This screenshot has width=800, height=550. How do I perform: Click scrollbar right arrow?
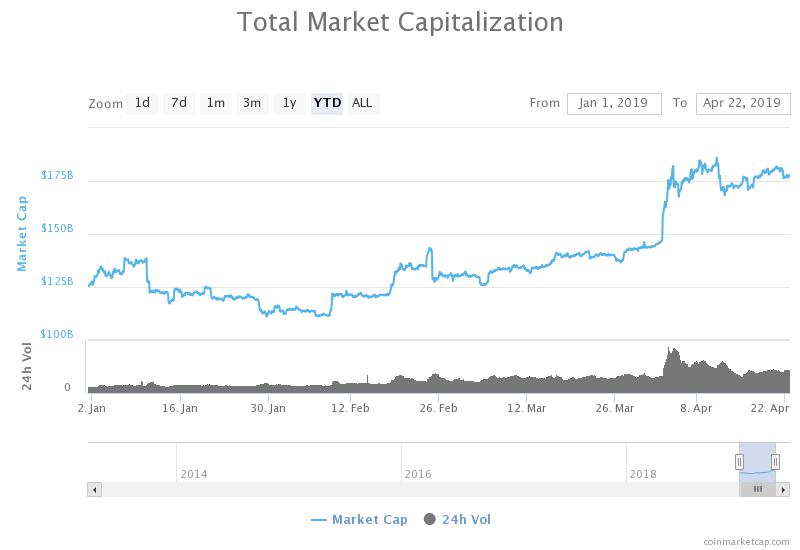click(x=785, y=489)
